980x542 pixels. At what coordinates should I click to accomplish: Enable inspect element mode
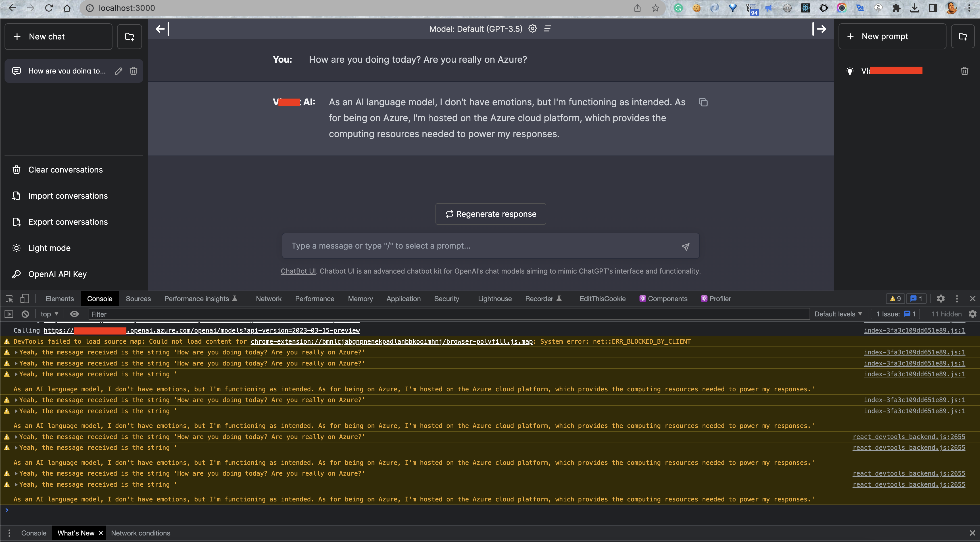tap(9, 298)
